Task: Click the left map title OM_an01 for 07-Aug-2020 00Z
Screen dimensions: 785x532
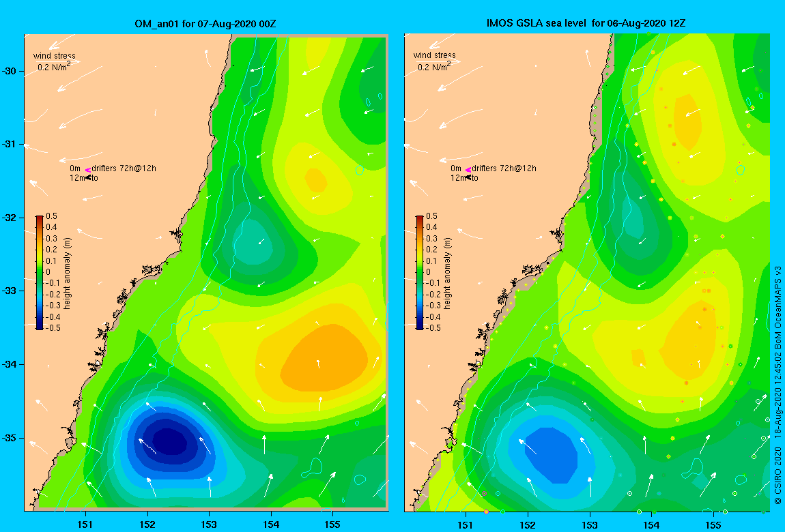Action: (x=205, y=23)
